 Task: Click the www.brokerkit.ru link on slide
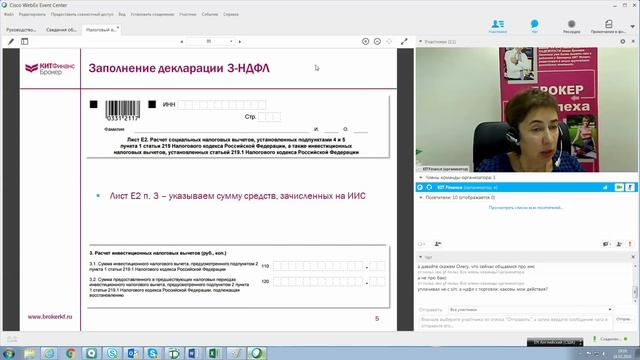click(x=50, y=317)
